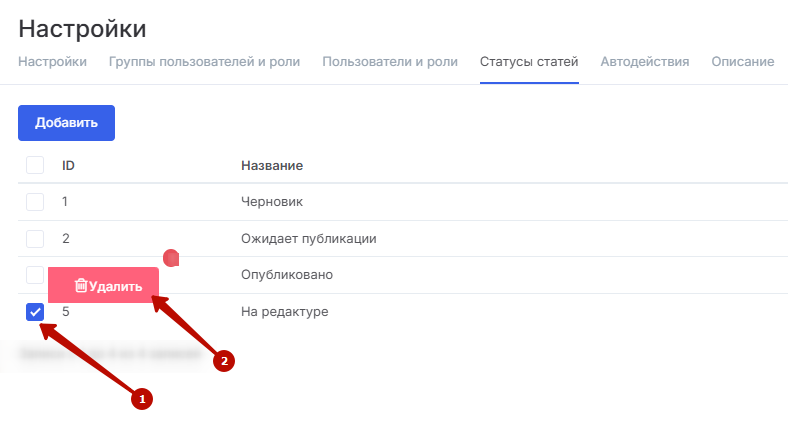
Task: Switch to the Описание tab
Action: (x=742, y=62)
